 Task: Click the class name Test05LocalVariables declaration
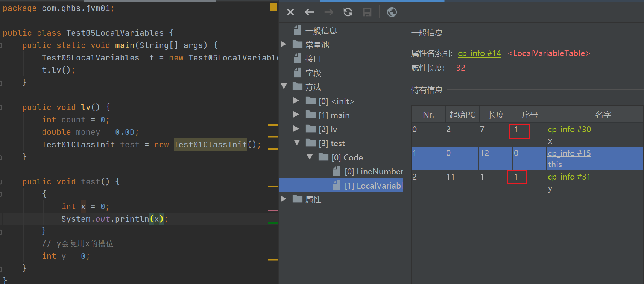(x=115, y=33)
